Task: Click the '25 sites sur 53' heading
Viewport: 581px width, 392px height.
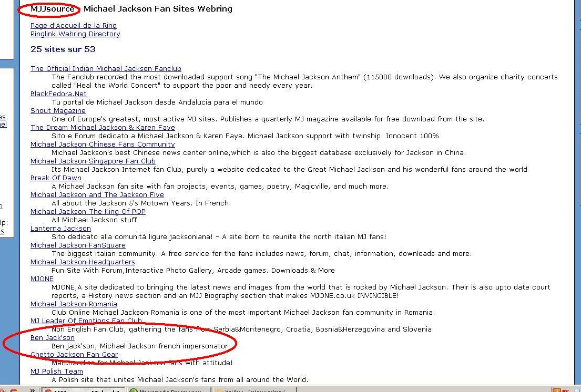Action: (63, 49)
